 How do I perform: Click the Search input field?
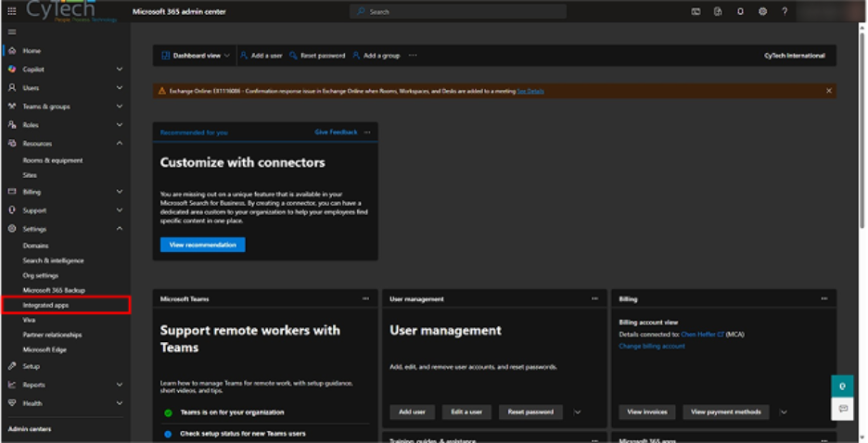[x=458, y=12]
